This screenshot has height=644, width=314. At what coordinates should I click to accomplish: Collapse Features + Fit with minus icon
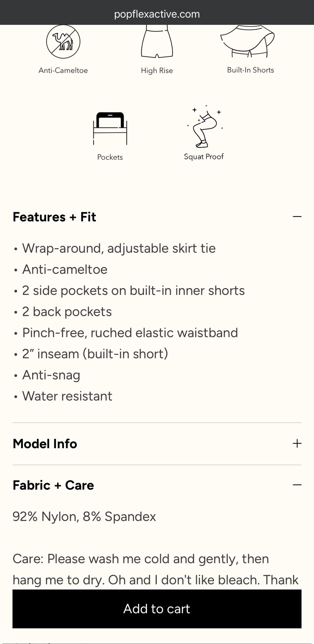coord(297,217)
